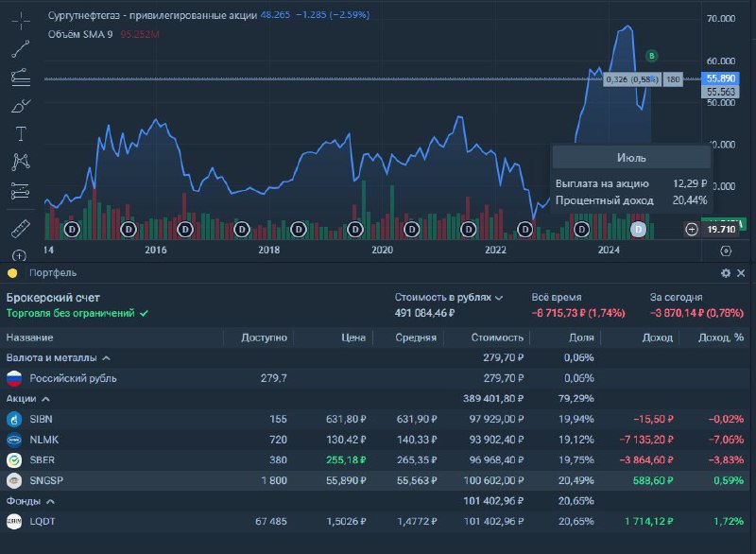The height and width of the screenshot is (554, 756).
Task: Click the dividend marker left of 2024
Action: coord(581,230)
